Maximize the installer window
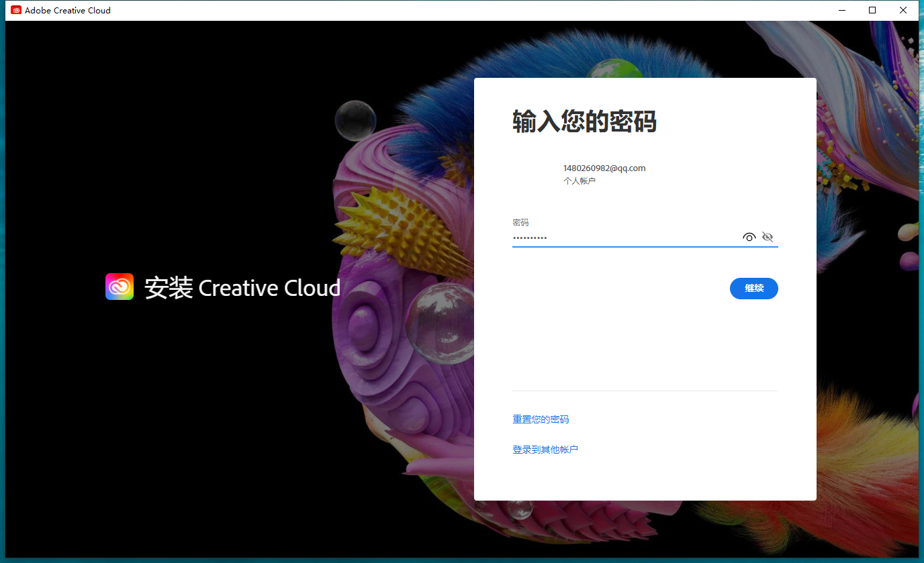The image size is (924, 563). [x=872, y=10]
